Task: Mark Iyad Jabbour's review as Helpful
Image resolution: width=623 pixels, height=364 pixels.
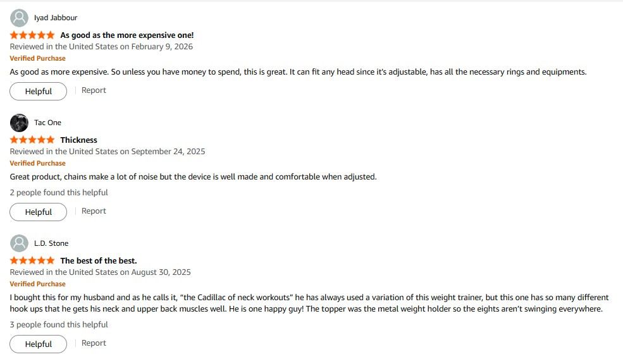Action: coord(38,91)
